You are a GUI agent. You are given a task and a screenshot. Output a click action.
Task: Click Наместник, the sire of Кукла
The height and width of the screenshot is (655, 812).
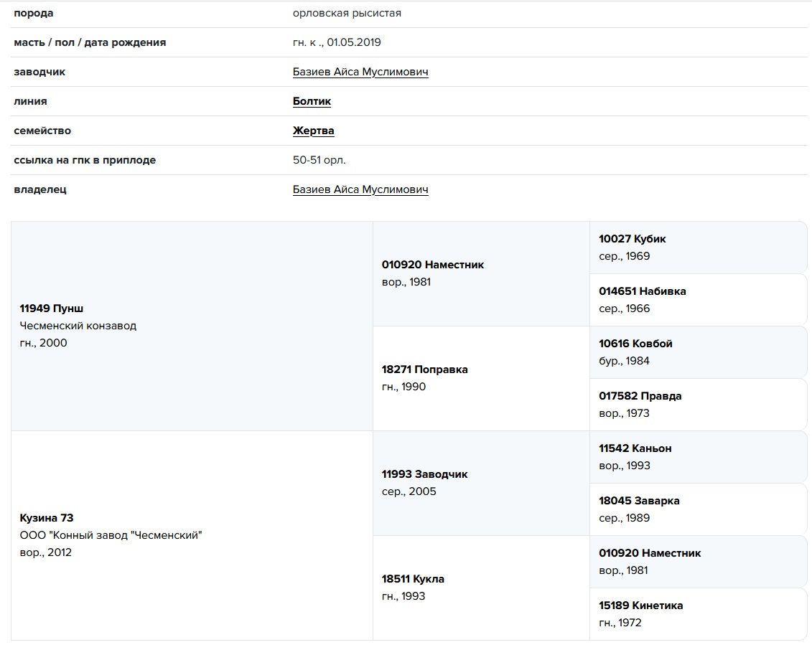pos(650,553)
